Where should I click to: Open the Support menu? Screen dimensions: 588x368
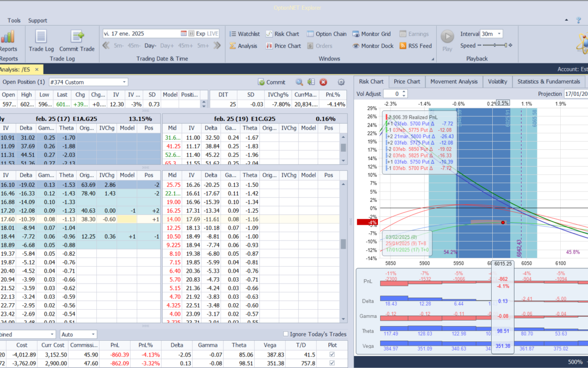click(x=38, y=20)
